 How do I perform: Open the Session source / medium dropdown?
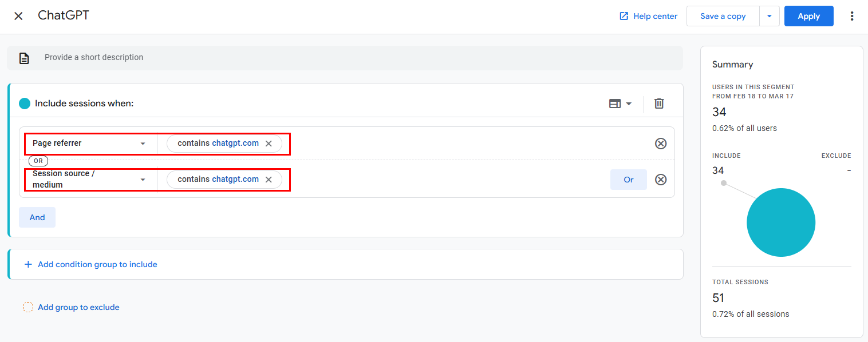(90, 179)
